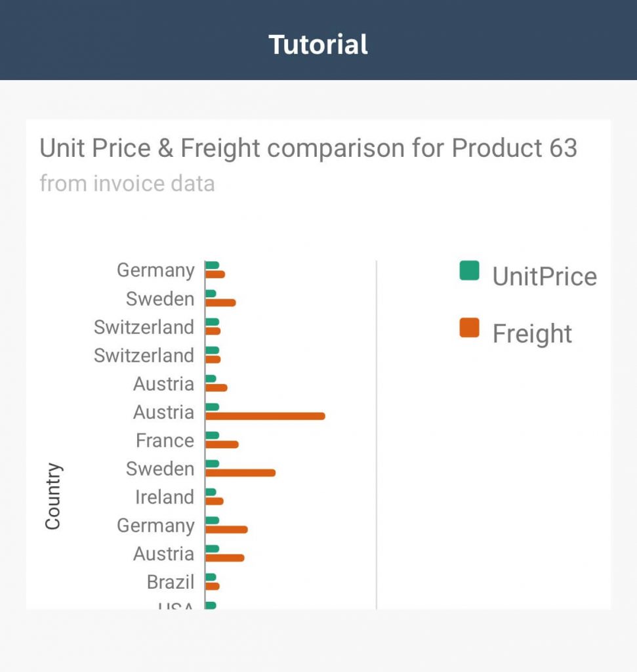Screen dimensions: 637x672
Task: Click the orange Freight legend swatch
Action: tap(469, 328)
